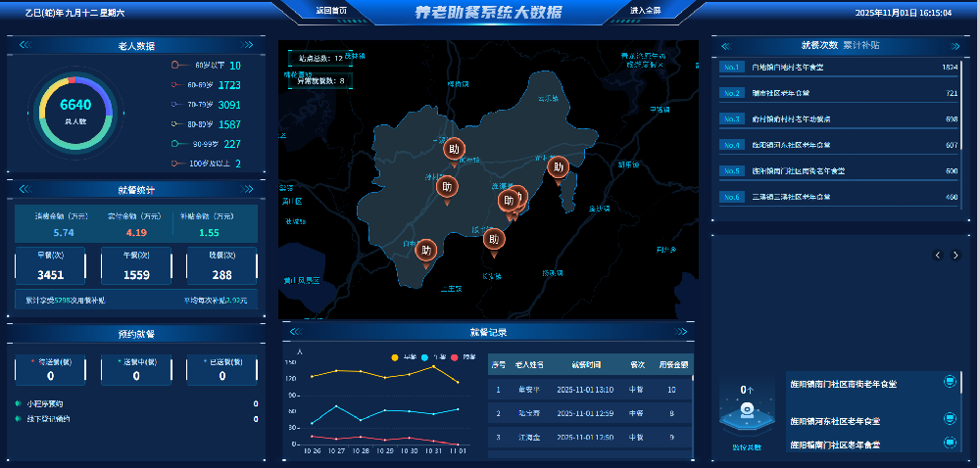Select the southernmost 助 marker on the map
This screenshot has width=980, height=468.
tap(426, 251)
